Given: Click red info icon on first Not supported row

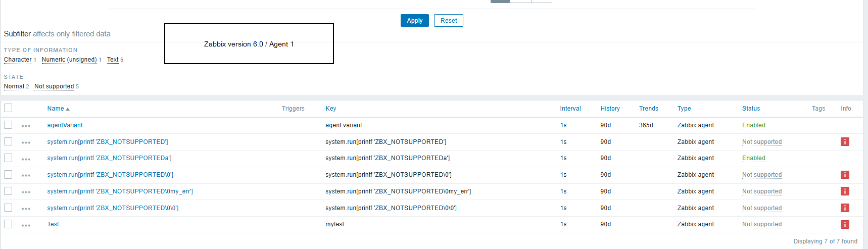Looking at the screenshot, I should (845, 142).
